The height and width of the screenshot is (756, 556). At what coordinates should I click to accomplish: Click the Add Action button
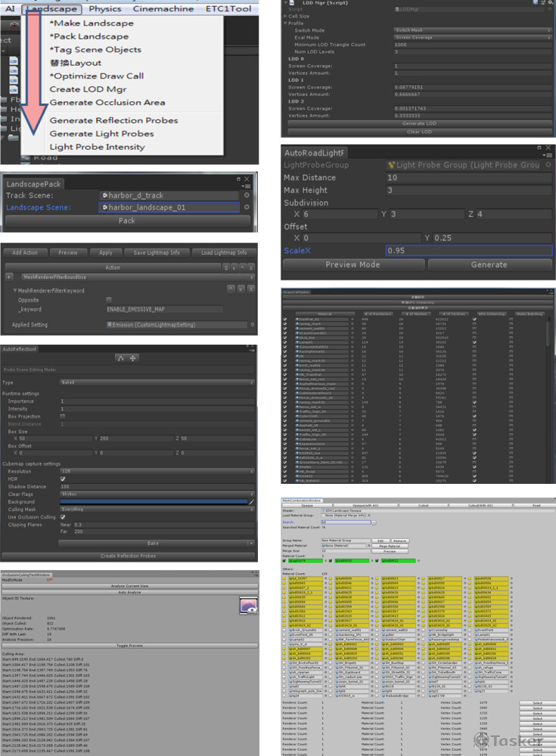(x=25, y=253)
